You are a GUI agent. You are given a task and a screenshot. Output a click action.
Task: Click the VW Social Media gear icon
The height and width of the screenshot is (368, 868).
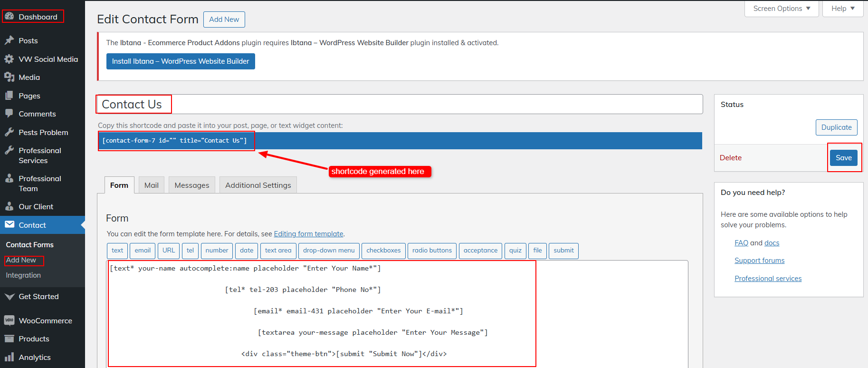pyautogui.click(x=9, y=59)
